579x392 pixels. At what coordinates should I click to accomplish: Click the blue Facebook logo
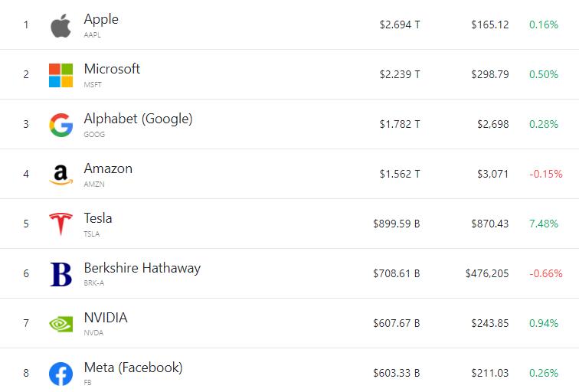click(x=61, y=374)
